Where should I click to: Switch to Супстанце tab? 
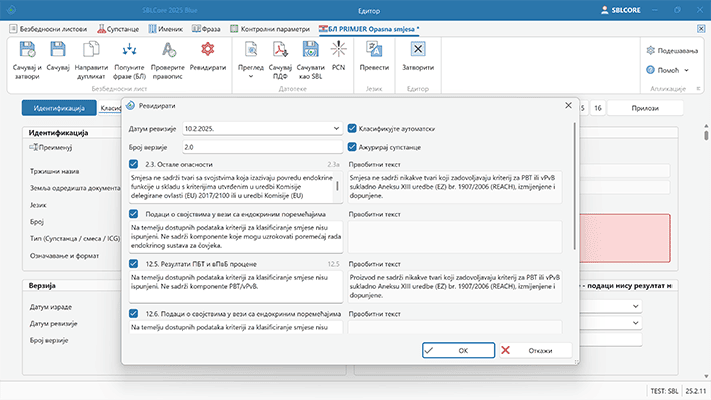pos(118,29)
